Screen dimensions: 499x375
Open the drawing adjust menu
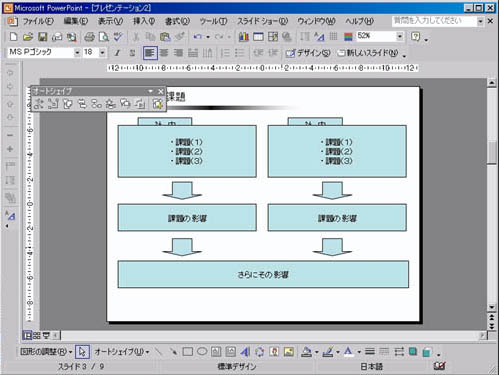point(46,352)
